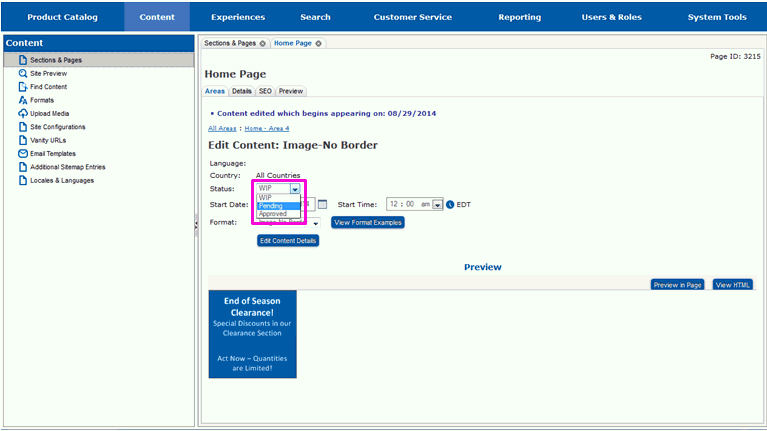
Task: Open the Customer Service menu
Action: pyautogui.click(x=413, y=17)
